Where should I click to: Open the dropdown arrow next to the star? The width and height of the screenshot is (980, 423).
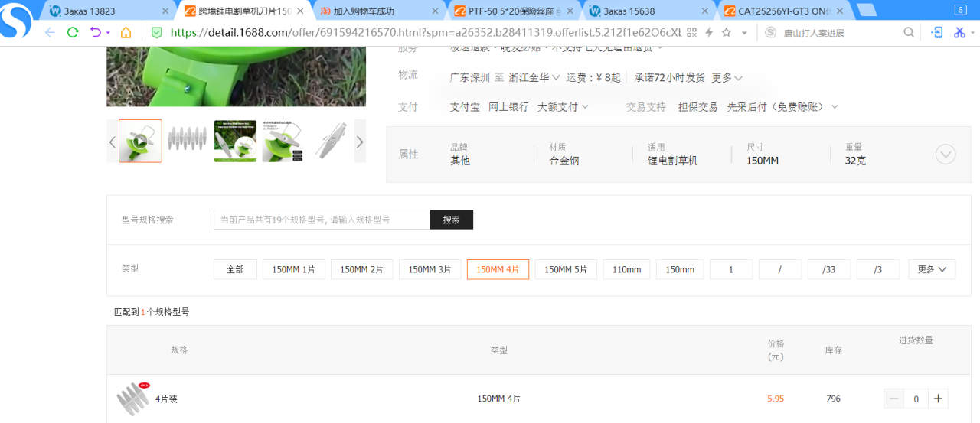pos(743,33)
